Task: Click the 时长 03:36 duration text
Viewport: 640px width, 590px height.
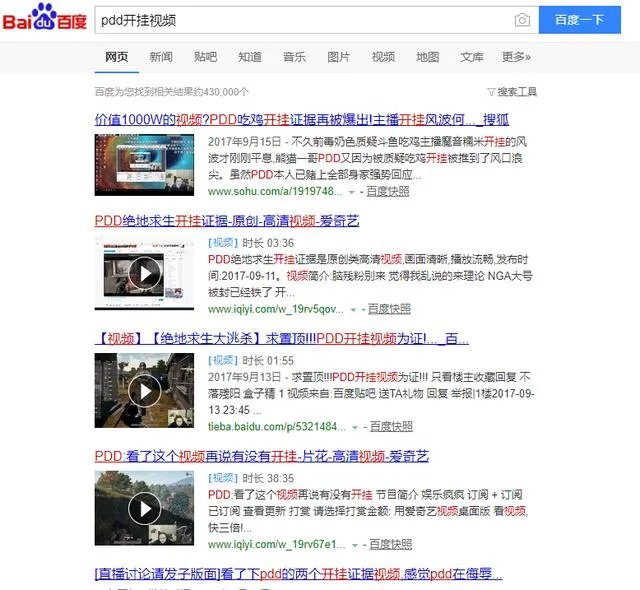Action: (x=268, y=243)
